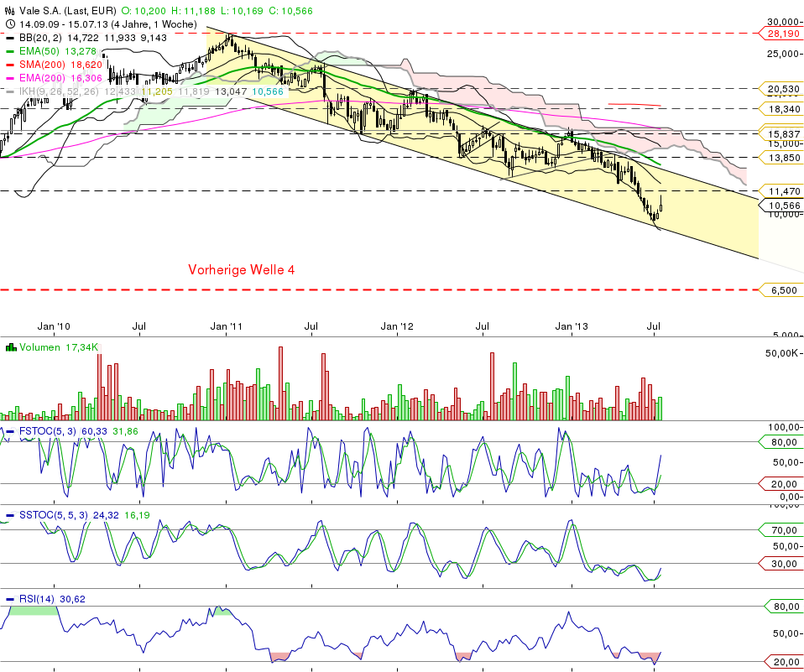Screen dimensions: 804x672
Task: Click the current price 10,566 tag
Action: tap(781, 206)
